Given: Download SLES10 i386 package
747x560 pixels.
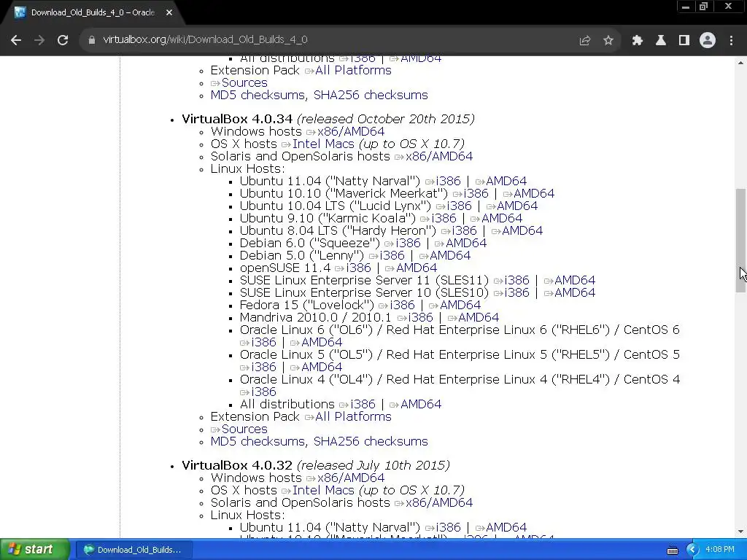Looking at the screenshot, I should 517,292.
